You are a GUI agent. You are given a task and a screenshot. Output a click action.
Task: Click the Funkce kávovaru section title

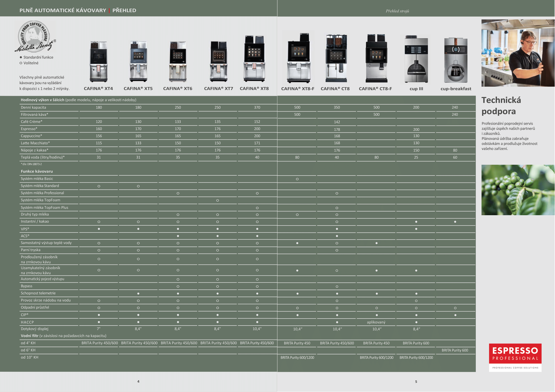[37, 171]
